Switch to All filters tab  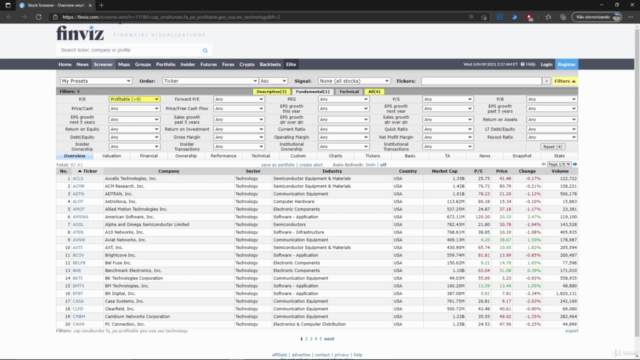coord(374,92)
